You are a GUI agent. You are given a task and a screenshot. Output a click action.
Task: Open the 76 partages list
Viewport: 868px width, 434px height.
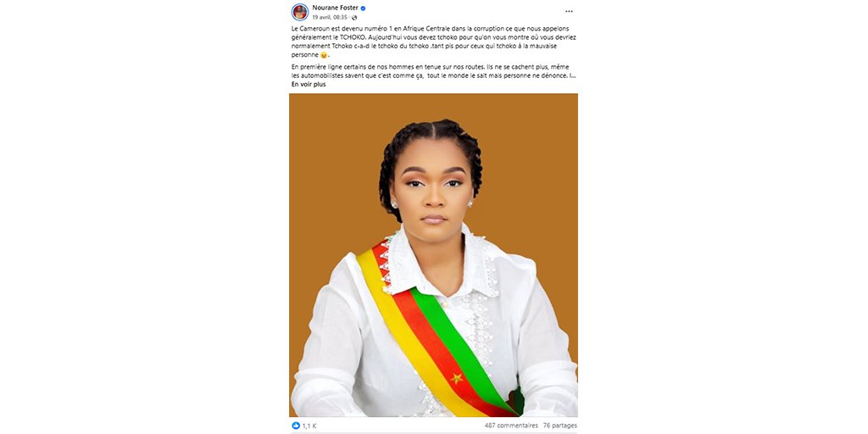(559, 426)
